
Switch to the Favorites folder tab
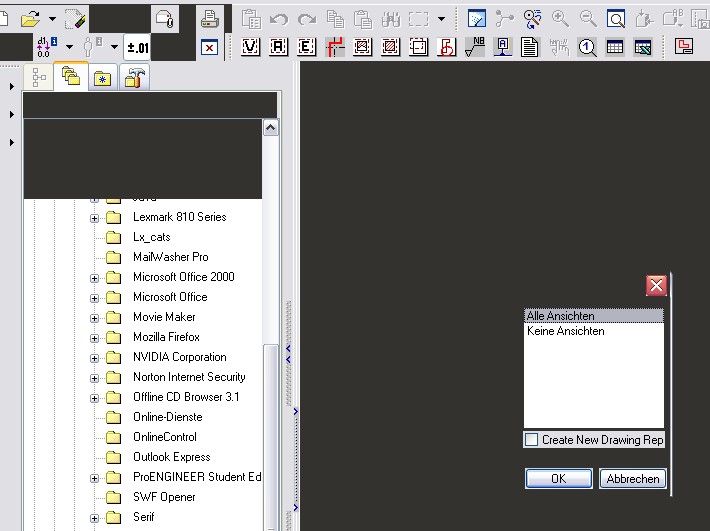click(103, 79)
